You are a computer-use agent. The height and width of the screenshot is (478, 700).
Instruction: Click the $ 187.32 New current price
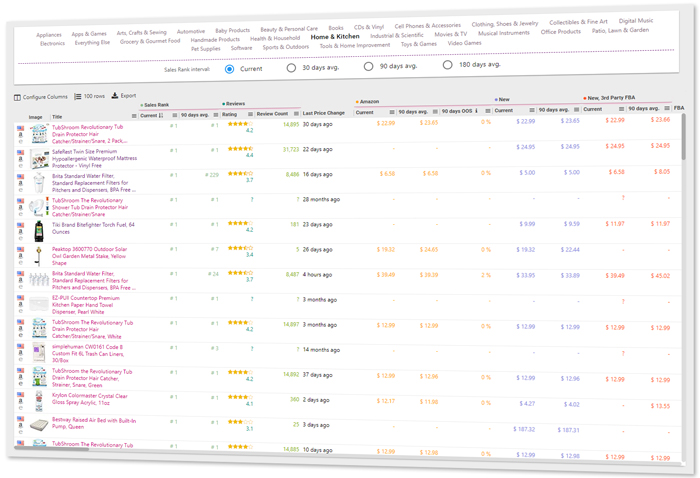524,429
